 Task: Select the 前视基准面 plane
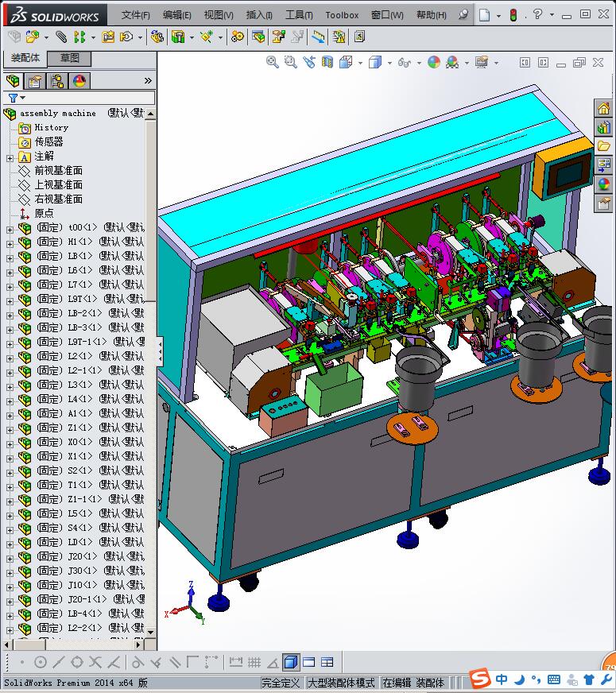click(59, 171)
